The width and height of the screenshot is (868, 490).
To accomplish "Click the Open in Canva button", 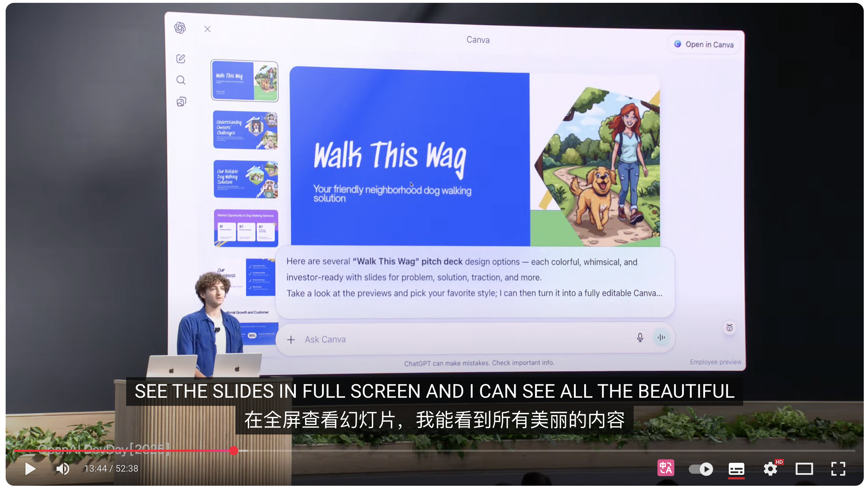I will (704, 45).
